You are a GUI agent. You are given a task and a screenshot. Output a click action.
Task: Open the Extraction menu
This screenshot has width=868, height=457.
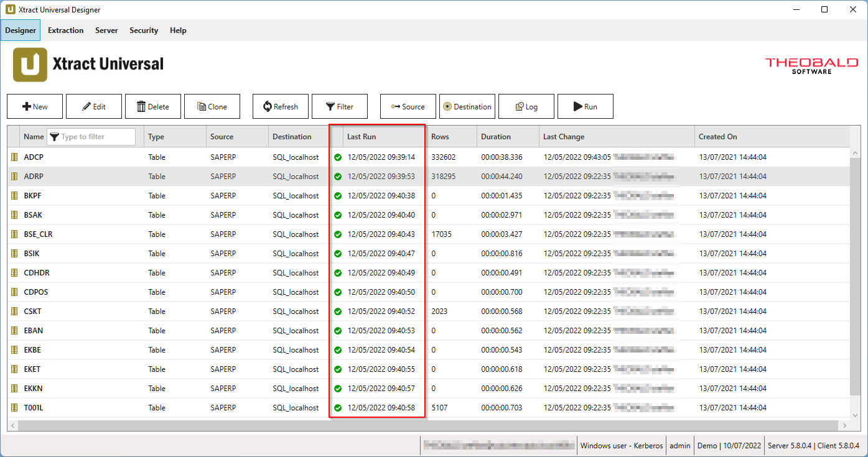point(65,30)
